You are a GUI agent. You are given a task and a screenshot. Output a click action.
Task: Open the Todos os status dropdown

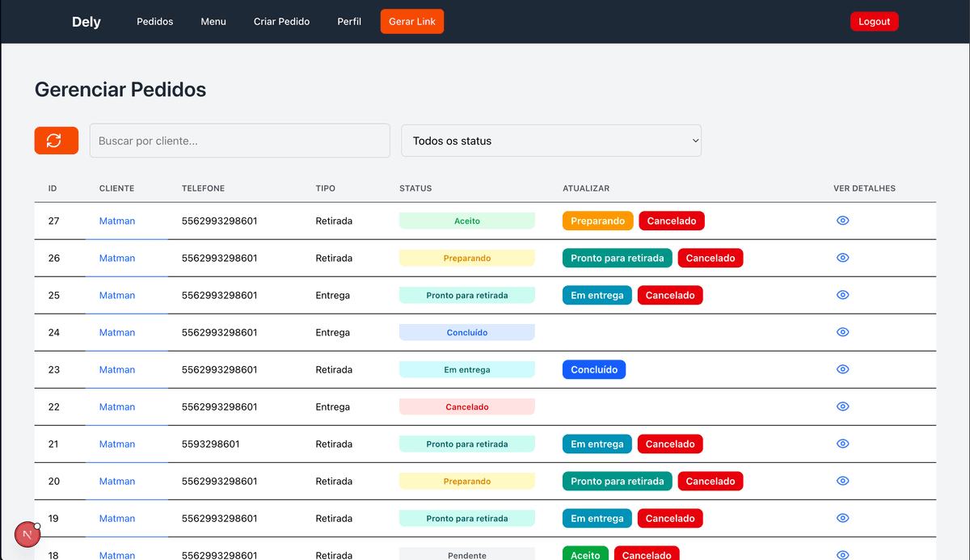[x=550, y=140]
